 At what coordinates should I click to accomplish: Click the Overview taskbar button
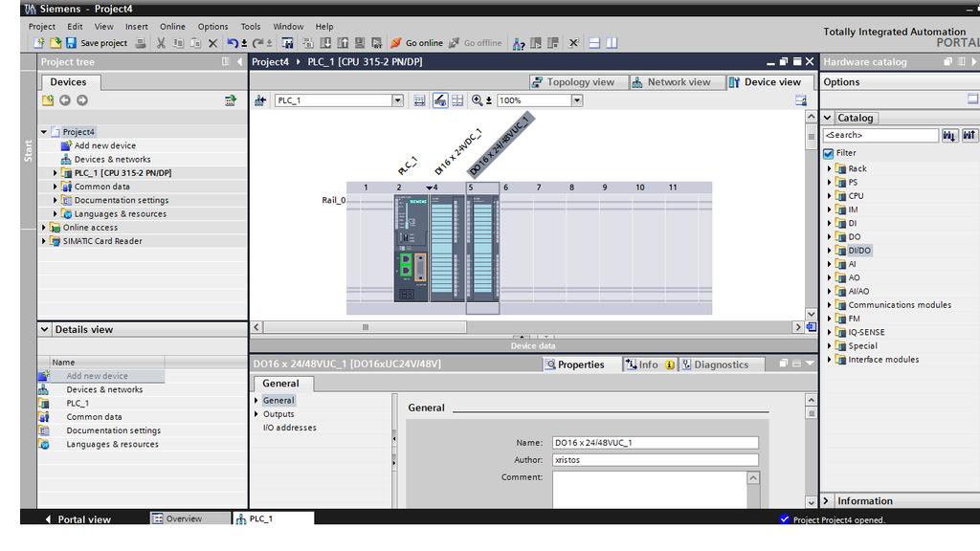(190, 518)
